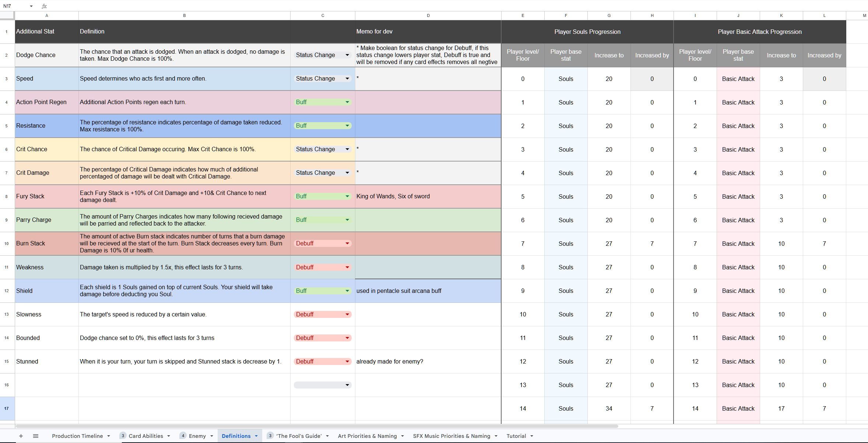Click the select-all corner box
This screenshot has width=868, height=443.
coord(7,15)
